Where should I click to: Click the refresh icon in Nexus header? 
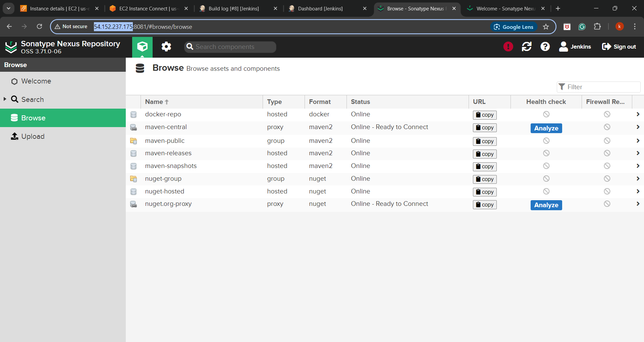click(x=527, y=47)
